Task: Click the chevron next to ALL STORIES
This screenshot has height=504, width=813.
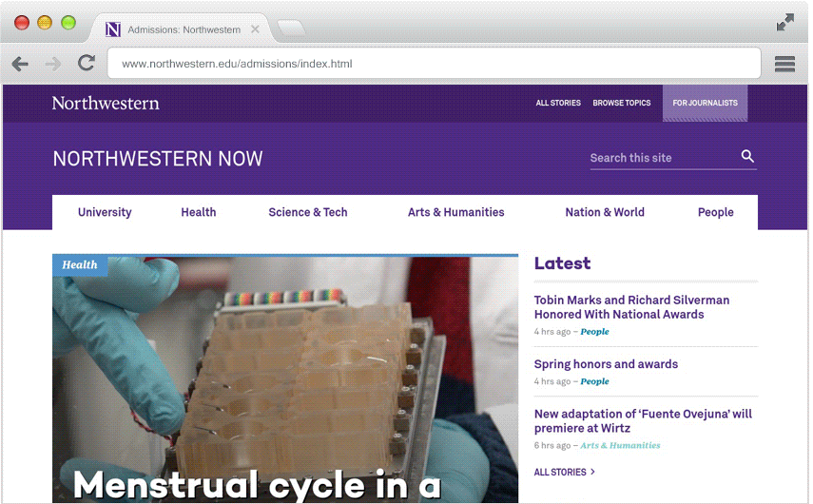Action: [x=593, y=472]
